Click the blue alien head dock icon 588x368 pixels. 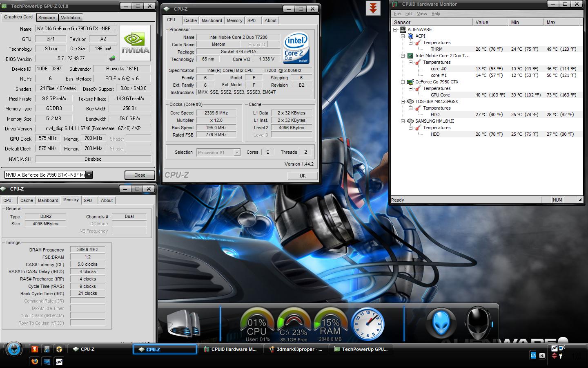[441, 323]
